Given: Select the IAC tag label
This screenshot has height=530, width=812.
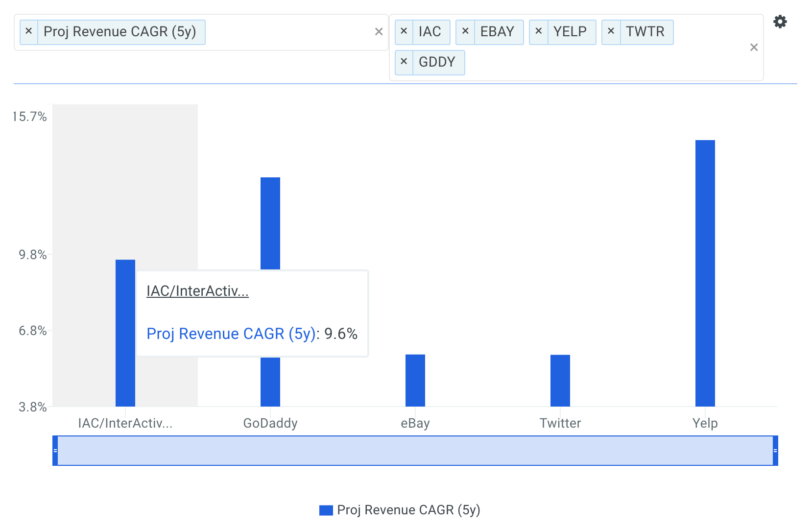Looking at the screenshot, I should click(430, 32).
